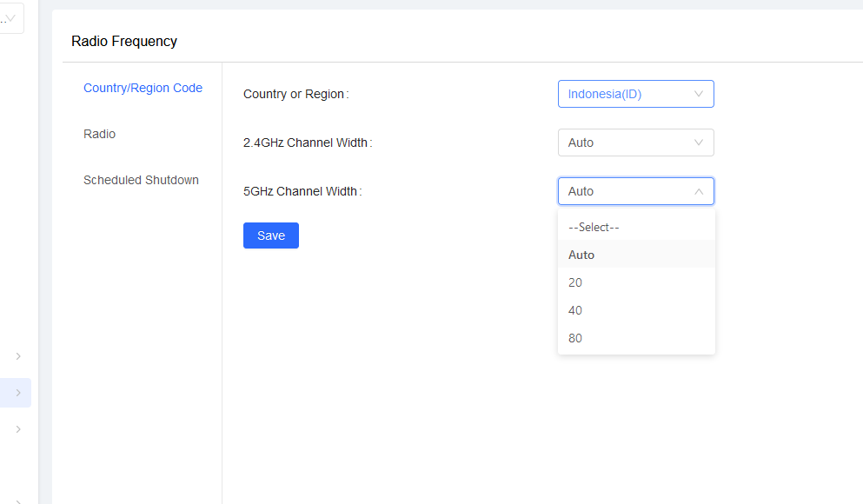This screenshot has width=863, height=504.
Task: Switch to the Radio tab
Action: click(100, 134)
